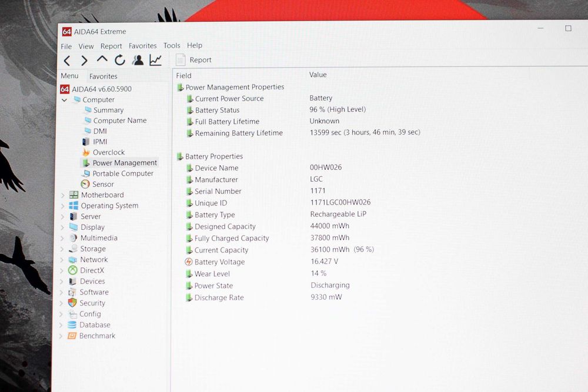
Task: Click the Motherboard icon
Action: click(74, 195)
